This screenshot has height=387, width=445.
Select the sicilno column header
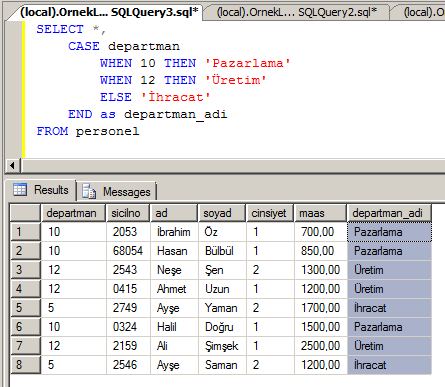128,213
